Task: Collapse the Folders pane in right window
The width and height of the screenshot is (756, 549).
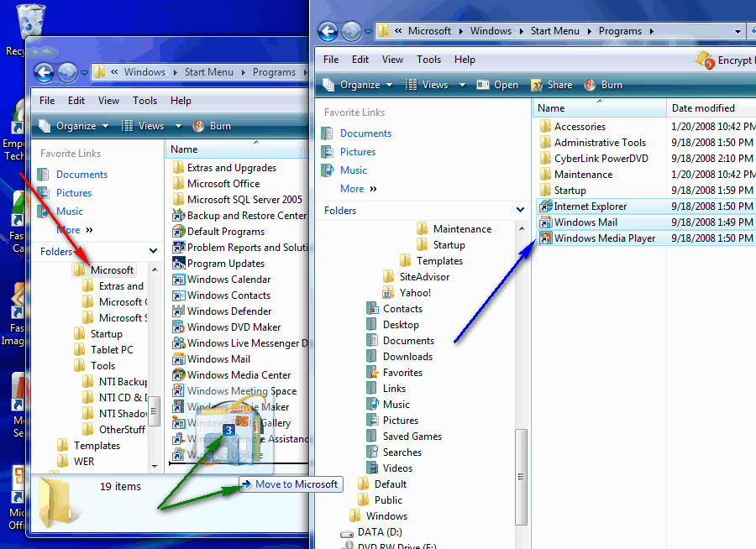Action: (520, 210)
